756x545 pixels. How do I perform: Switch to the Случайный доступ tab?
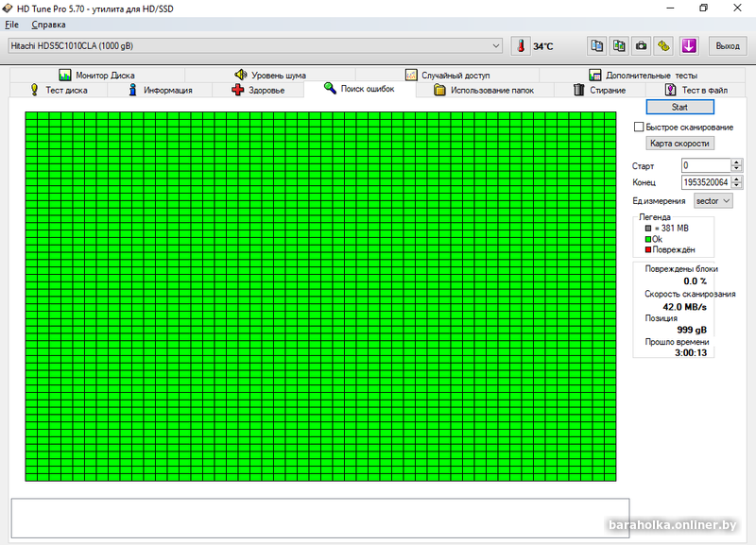(447, 75)
